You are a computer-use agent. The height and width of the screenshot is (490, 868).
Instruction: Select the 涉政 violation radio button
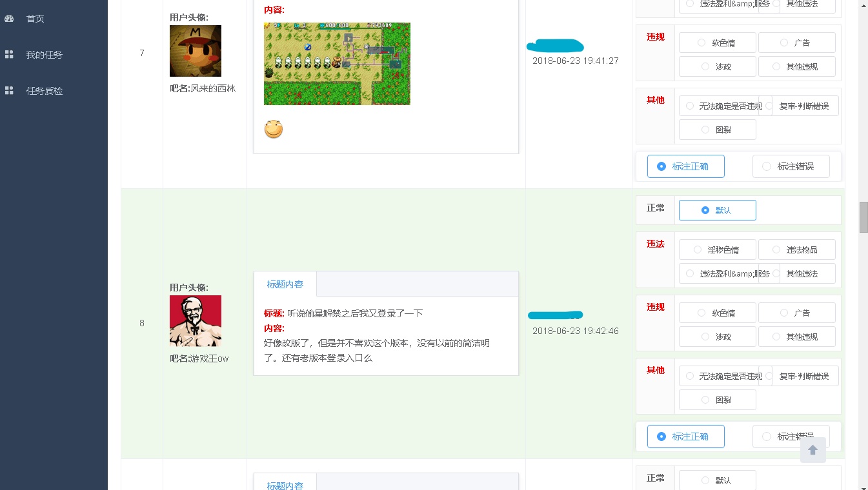717,336
